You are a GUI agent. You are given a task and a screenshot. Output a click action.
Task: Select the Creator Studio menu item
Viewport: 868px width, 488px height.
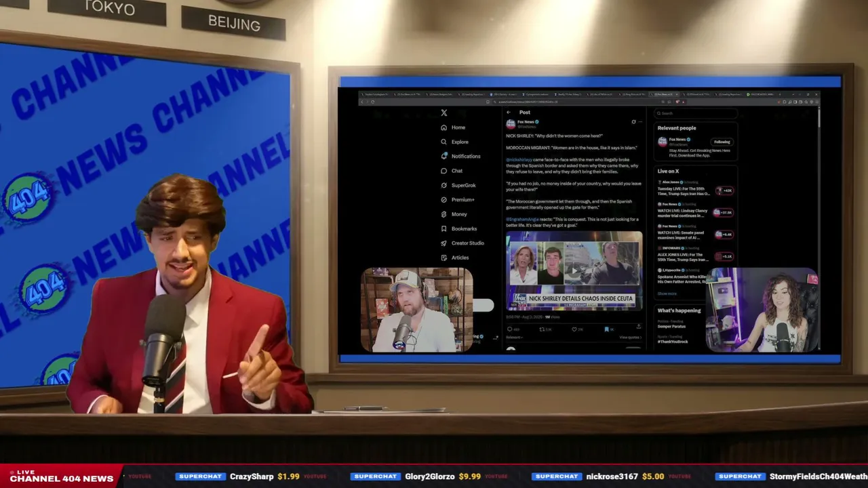(x=468, y=243)
